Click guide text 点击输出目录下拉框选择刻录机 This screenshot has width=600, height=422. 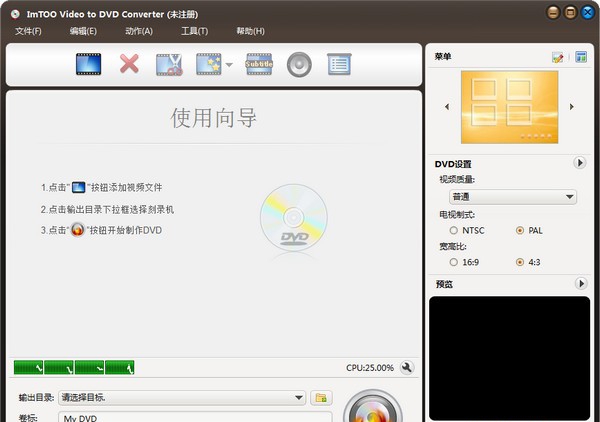pos(111,210)
